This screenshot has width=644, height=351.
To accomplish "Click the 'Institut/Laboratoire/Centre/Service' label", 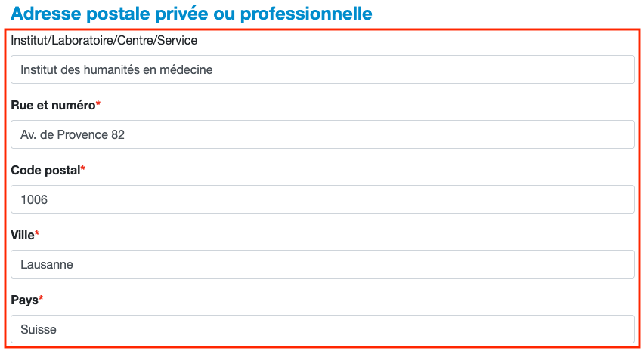I will click(x=104, y=40).
